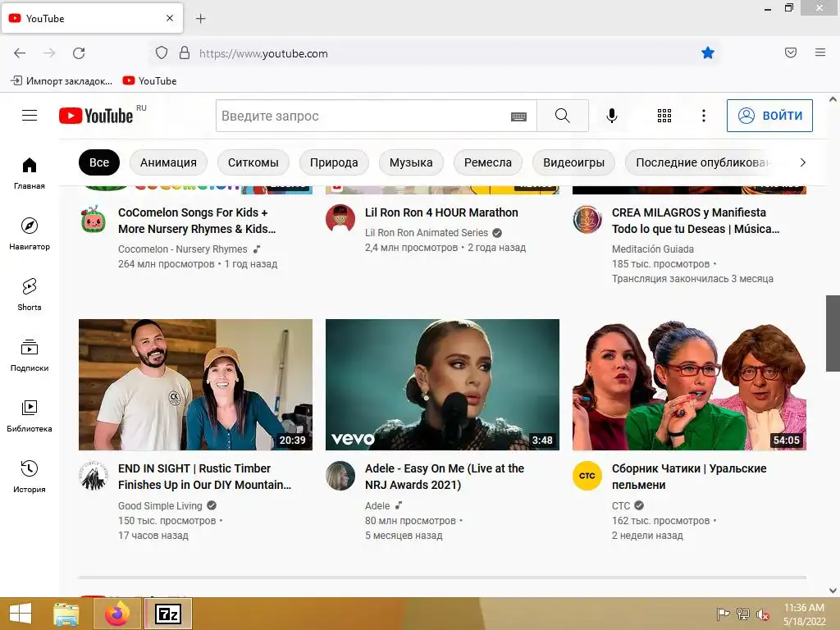Viewport: 840px width, 630px height.
Task: Click the magnifier search button
Action: point(563,116)
